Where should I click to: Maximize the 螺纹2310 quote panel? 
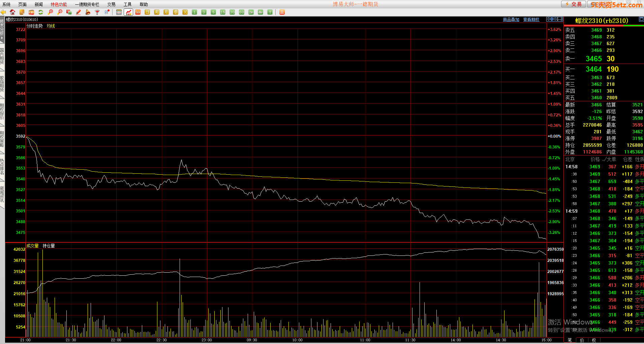641,20
